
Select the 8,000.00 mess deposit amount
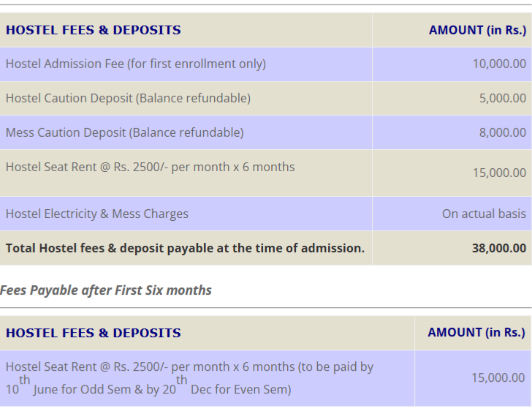click(x=502, y=132)
